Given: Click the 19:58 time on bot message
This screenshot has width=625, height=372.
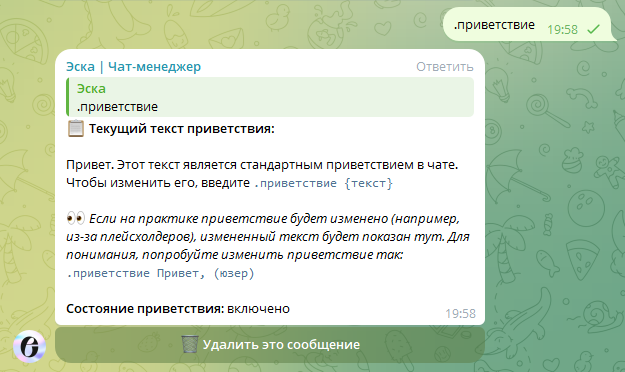Looking at the screenshot, I should tap(460, 313).
